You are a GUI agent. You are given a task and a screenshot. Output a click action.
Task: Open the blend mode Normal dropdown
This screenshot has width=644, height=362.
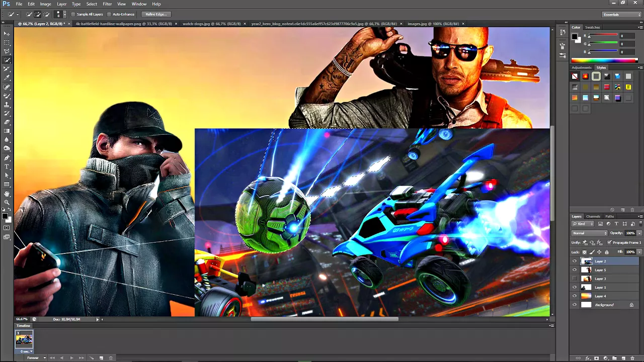590,233
